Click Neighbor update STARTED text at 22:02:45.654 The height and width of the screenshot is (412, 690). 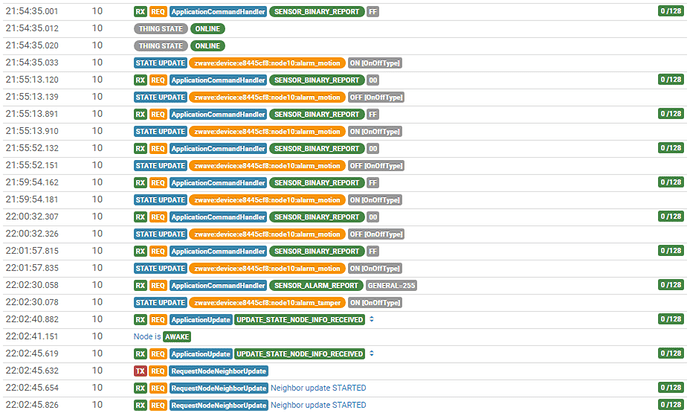pyautogui.click(x=318, y=388)
